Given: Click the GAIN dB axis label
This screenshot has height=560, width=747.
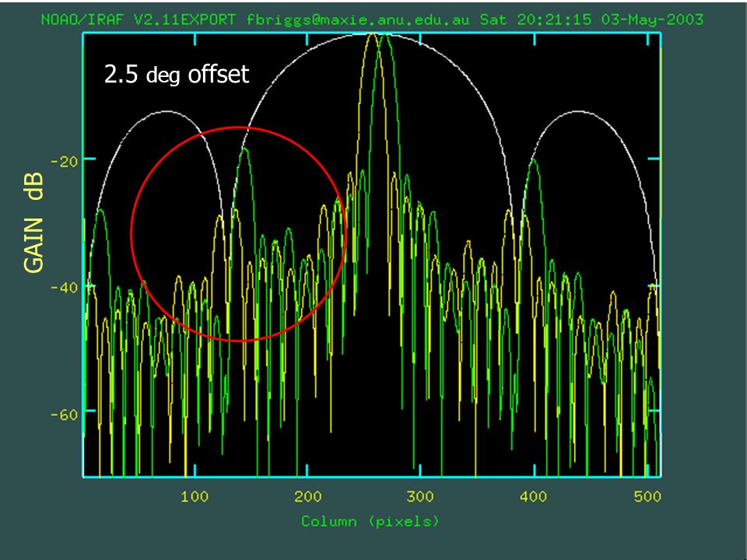Looking at the screenshot, I should tap(33, 222).
